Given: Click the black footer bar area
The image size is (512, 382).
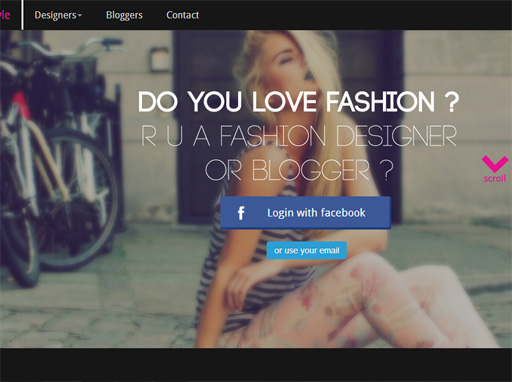Looking at the screenshot, I should pos(256,365).
